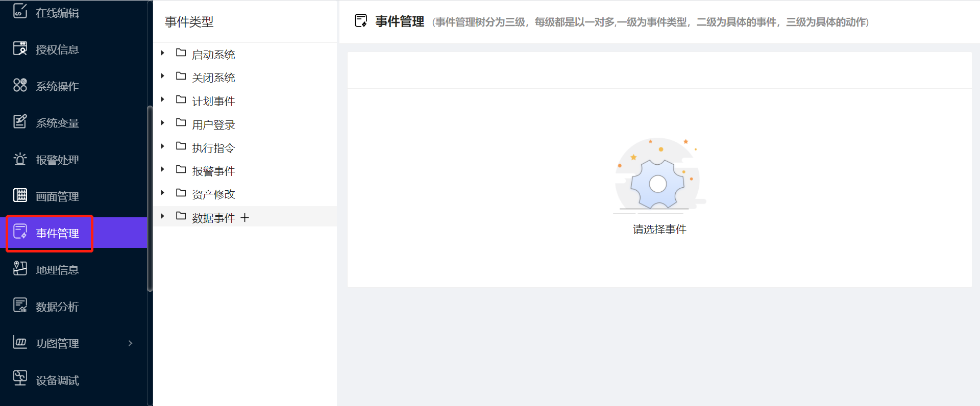Viewport: 980px width, 406px height.
Task: Click the 请选择事件 placeholder text
Action: tap(659, 230)
